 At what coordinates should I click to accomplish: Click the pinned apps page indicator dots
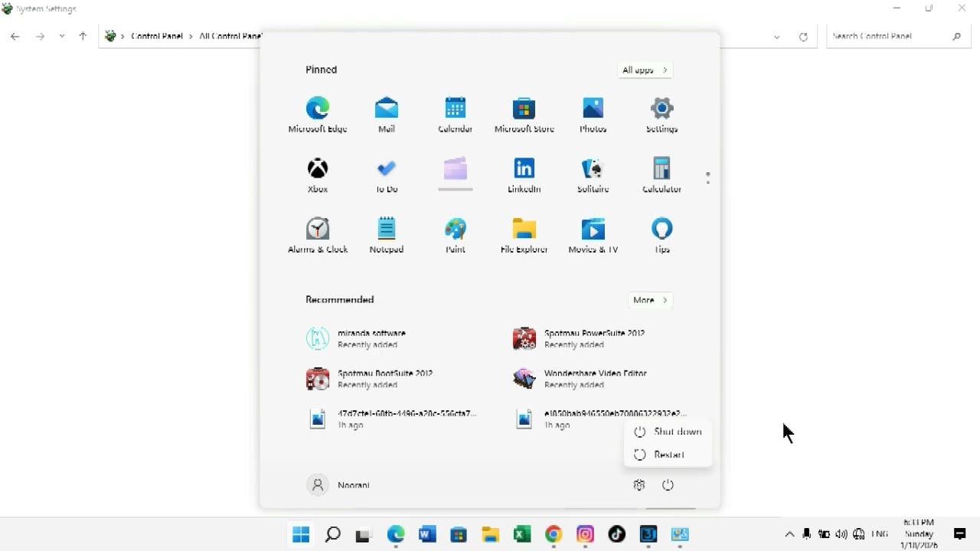[x=708, y=178]
